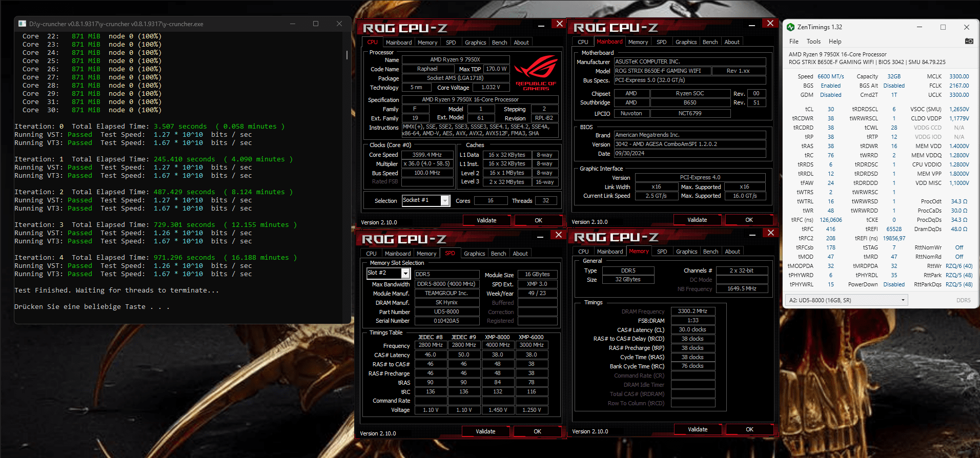Image resolution: width=980 pixels, height=458 pixels.
Task: Click the CAS# Latency value 30.0 clocks
Action: tap(692, 329)
